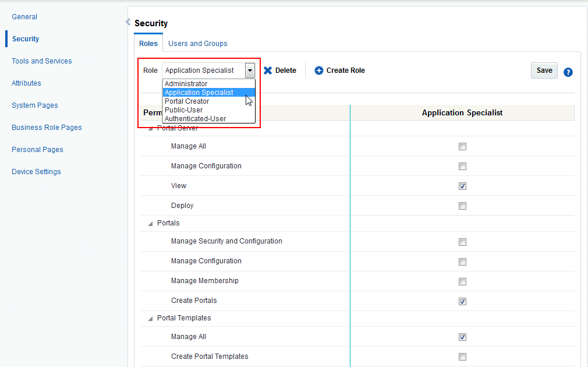Screen dimensions: 588x367
Task: Uncheck the Portal Server View permission
Action: [462, 186]
